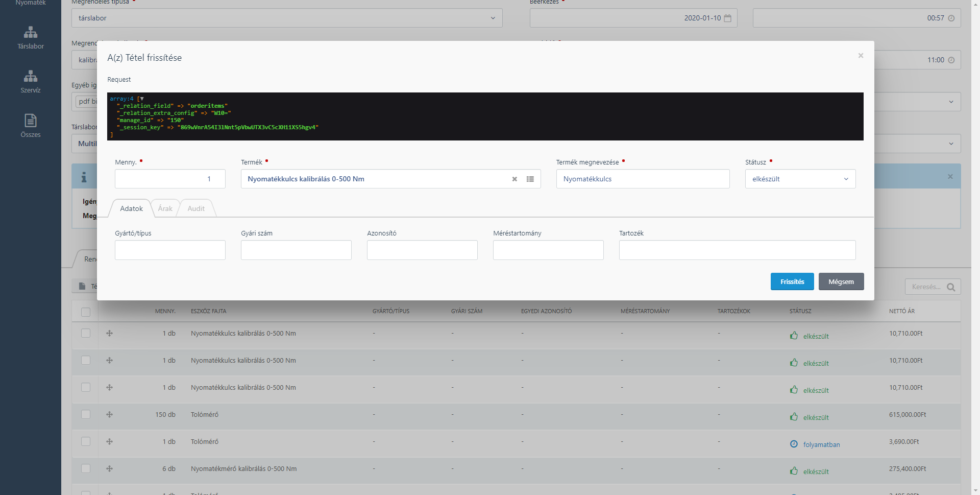
Task: Clear the Termék field with the x icon
Action: coord(514,179)
